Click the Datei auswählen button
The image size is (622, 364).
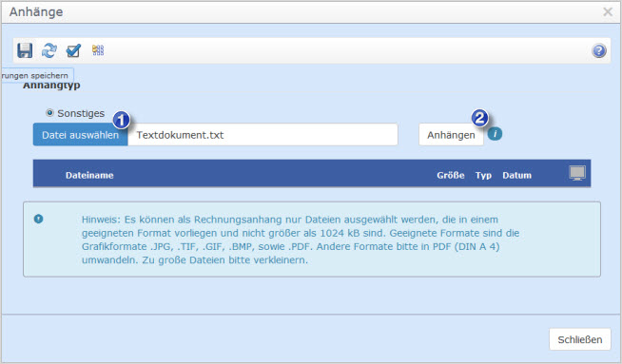[x=81, y=135]
